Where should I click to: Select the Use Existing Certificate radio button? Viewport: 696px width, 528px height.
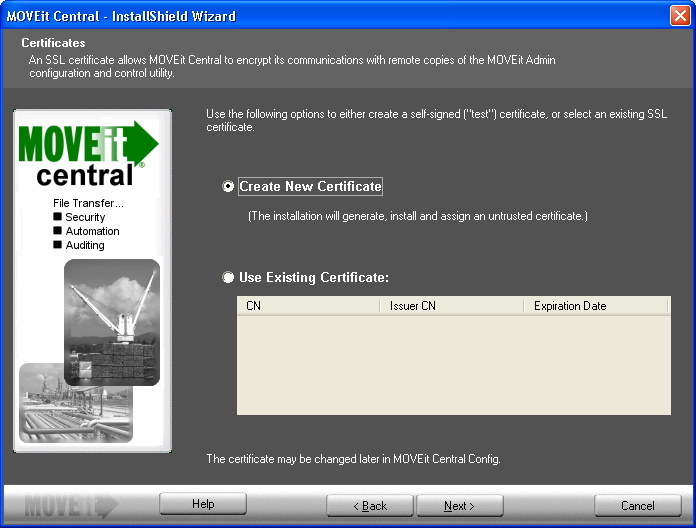click(x=228, y=277)
